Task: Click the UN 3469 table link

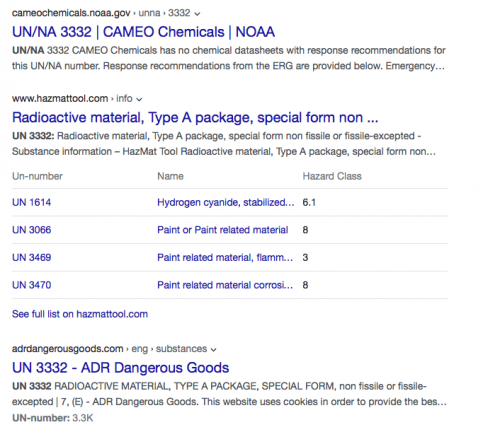Action: [x=32, y=257]
